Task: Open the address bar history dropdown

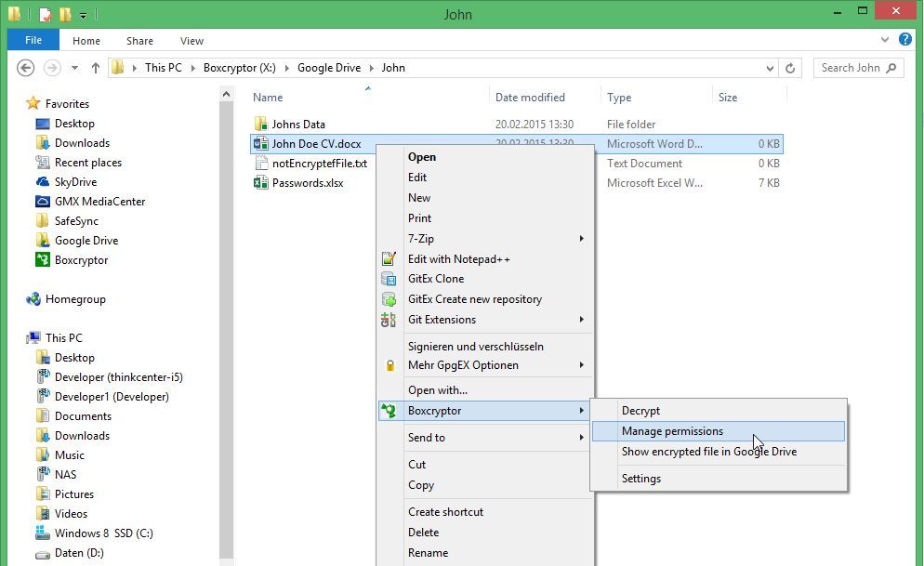Action: pos(768,68)
